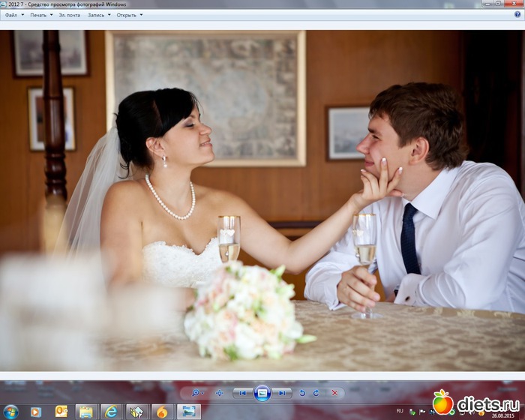The width and height of the screenshot is (525, 420).
Task: Go to the next photo
Action: 281,392
